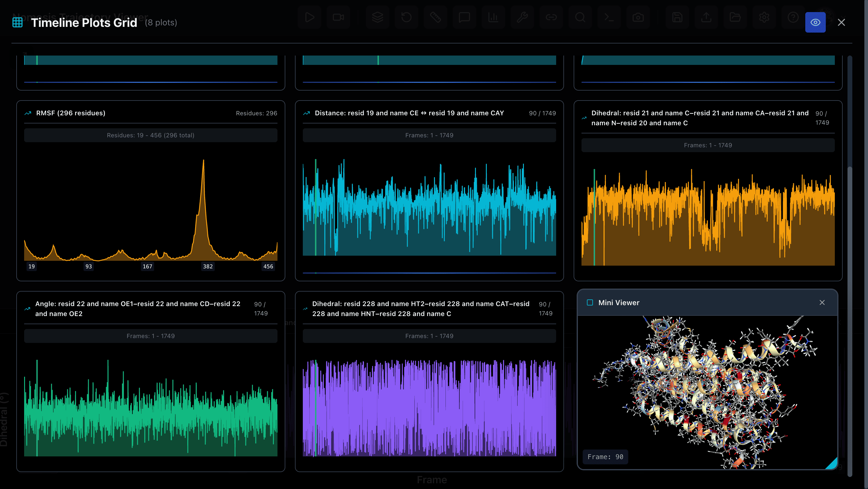Click the Mini Viewer corner resize handle
The width and height of the screenshot is (868, 489).
coord(832,464)
